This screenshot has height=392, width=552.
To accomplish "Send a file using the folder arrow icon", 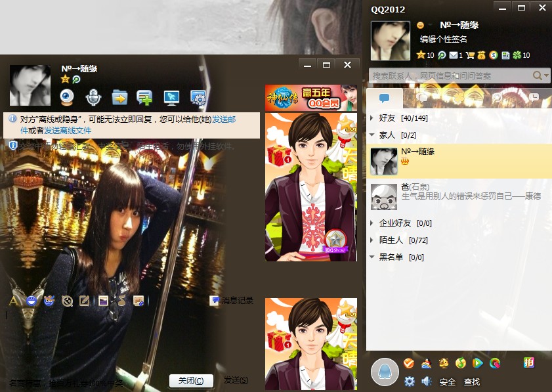I will (119, 97).
